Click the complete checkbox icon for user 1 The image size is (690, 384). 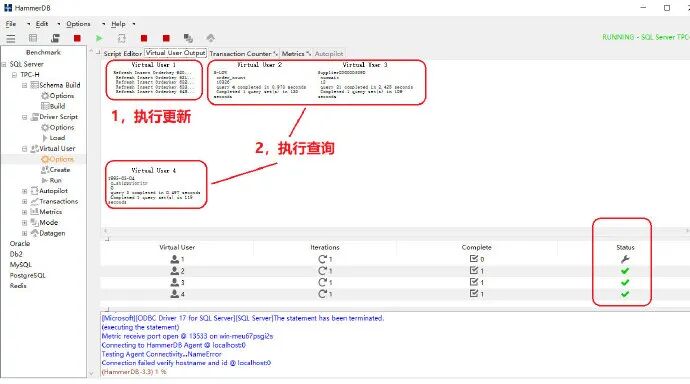click(473, 259)
